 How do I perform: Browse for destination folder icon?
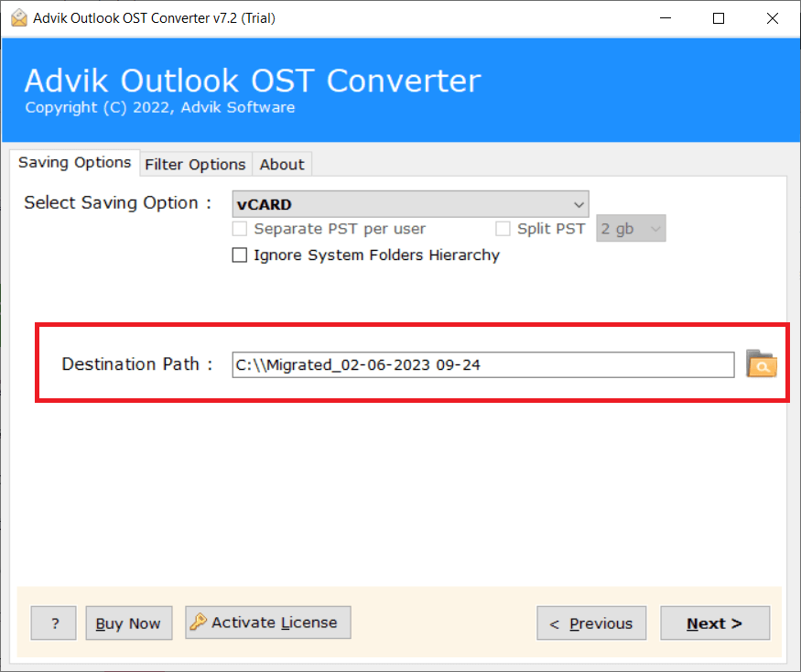coord(761,363)
